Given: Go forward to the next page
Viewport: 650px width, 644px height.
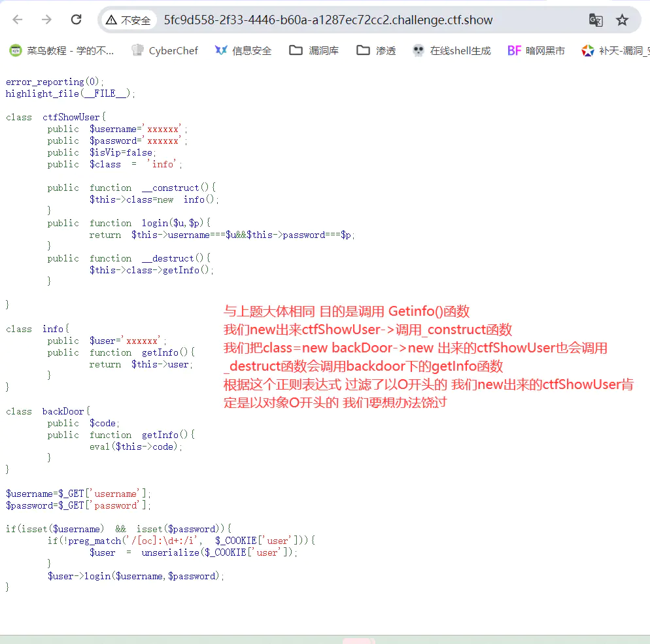Looking at the screenshot, I should pyautogui.click(x=47, y=20).
